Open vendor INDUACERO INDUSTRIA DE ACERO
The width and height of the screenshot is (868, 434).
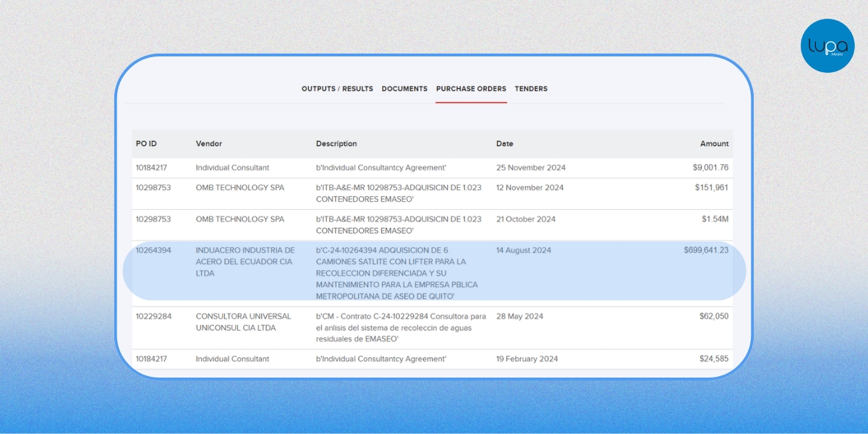coord(244,262)
